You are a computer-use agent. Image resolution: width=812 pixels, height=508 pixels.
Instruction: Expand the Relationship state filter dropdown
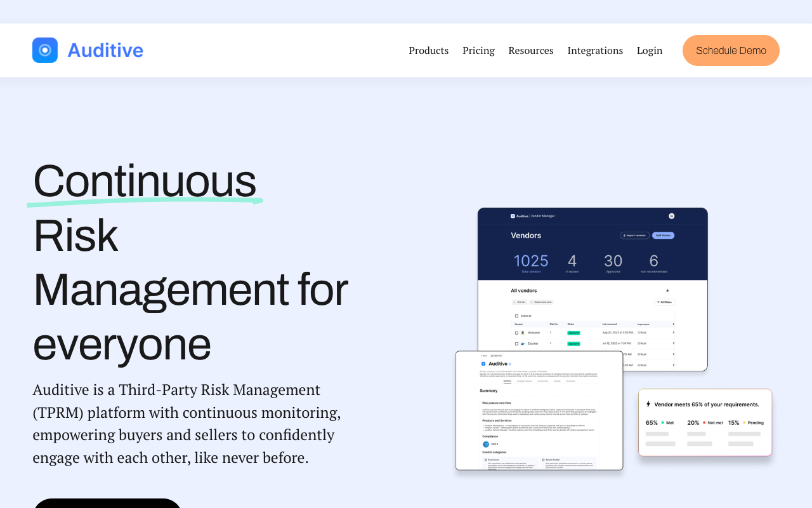[x=541, y=302]
